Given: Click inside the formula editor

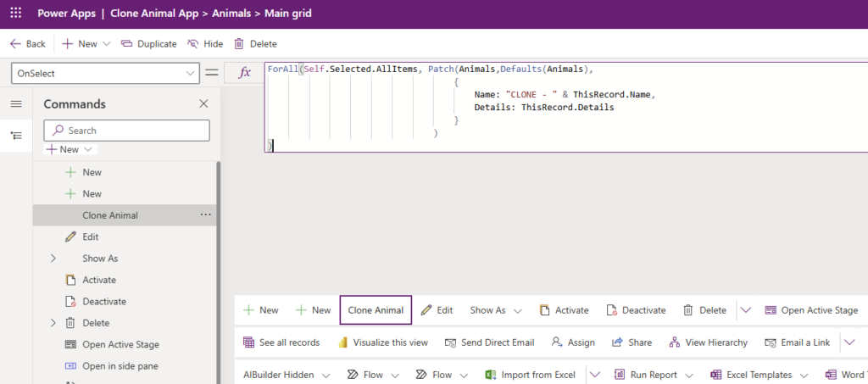Looking at the screenshot, I should [565, 107].
